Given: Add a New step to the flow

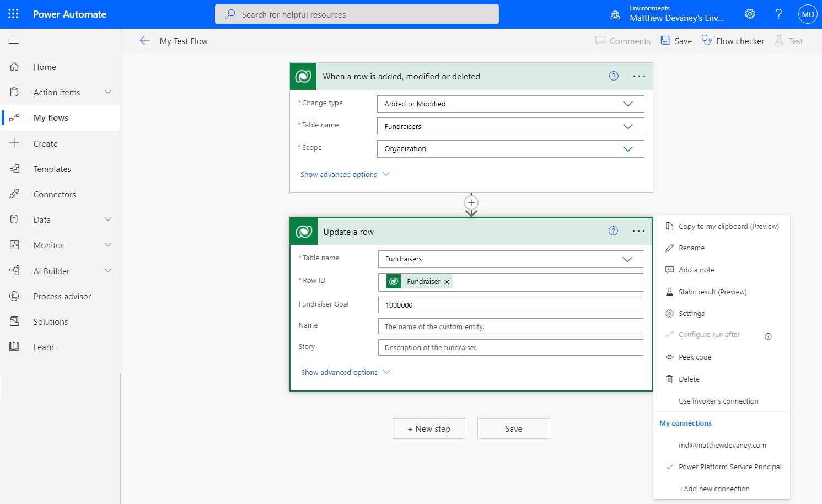Looking at the screenshot, I should coord(429,428).
